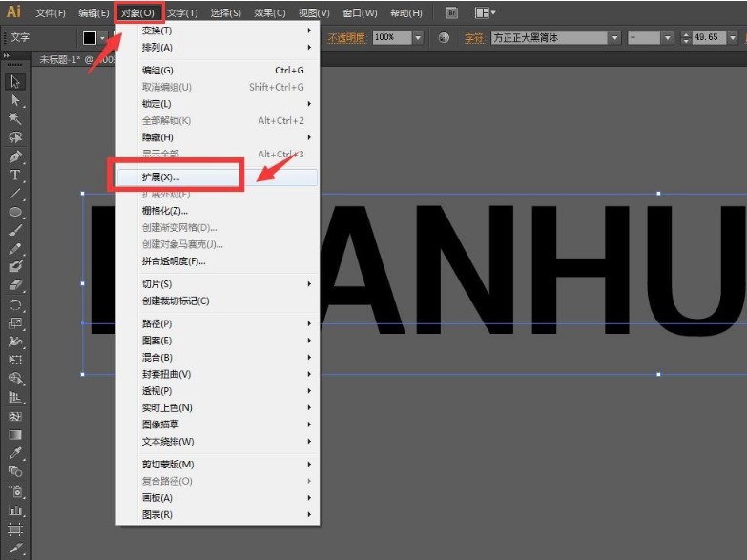
Task: Open the 文字(T) menu
Action: click(183, 12)
